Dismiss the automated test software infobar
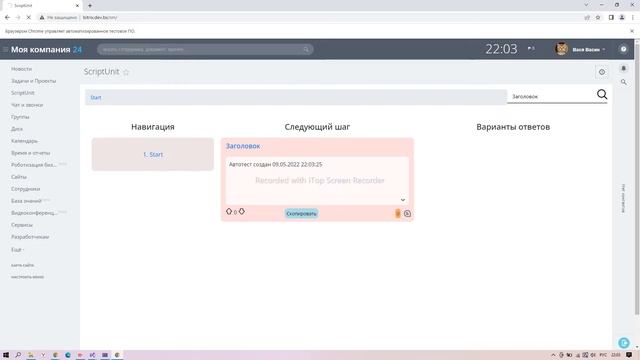Image resolution: width=640 pixels, height=360 pixels. 632,31
